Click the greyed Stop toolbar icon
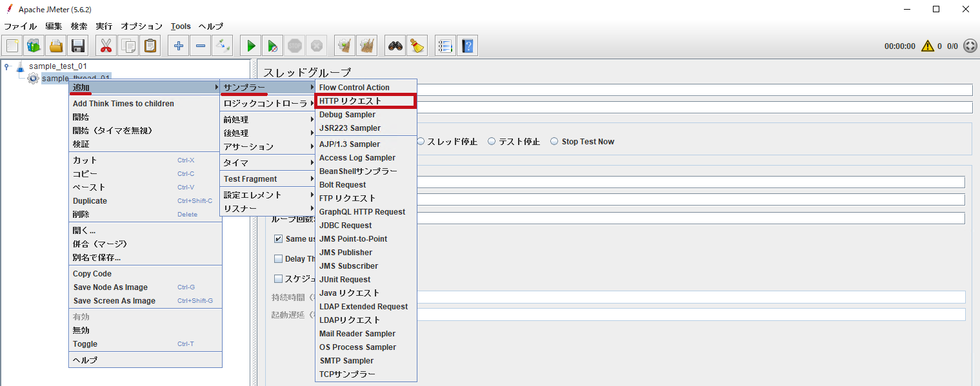Screen dimensions: 980x386 pyautogui.click(x=295, y=46)
